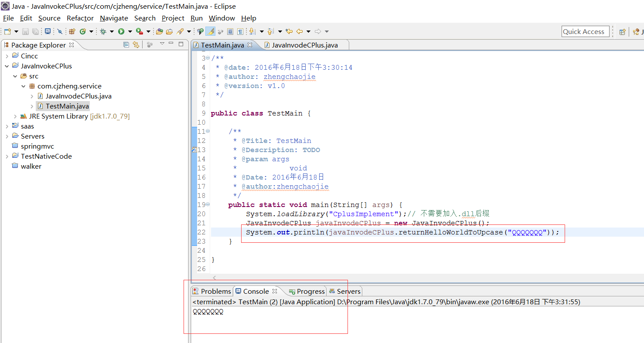Select JavaInvodeCPlus.java in Package Explorer
644x343 pixels.
[x=75, y=96]
